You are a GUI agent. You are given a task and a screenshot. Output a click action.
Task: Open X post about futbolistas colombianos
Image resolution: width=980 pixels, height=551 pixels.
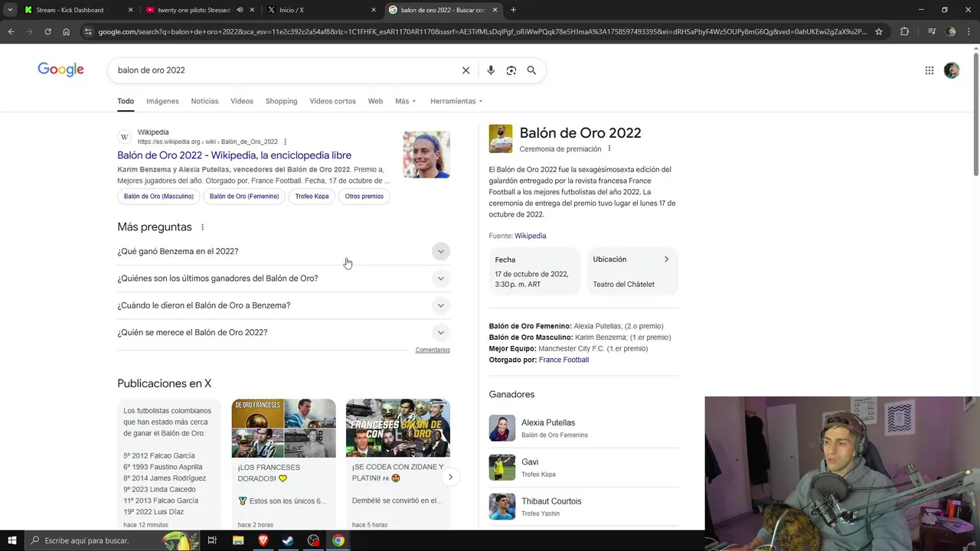[168, 464]
